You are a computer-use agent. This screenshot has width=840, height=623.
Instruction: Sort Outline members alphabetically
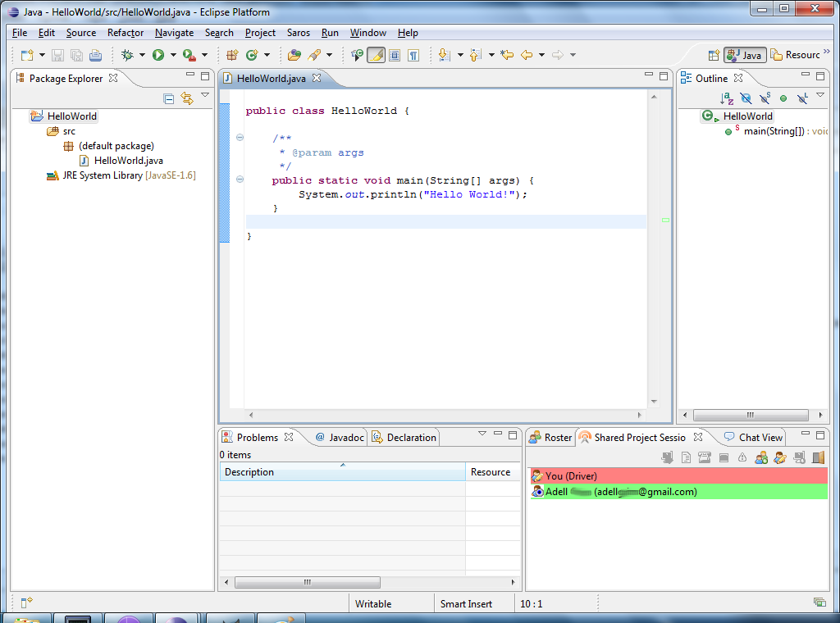[x=727, y=98]
